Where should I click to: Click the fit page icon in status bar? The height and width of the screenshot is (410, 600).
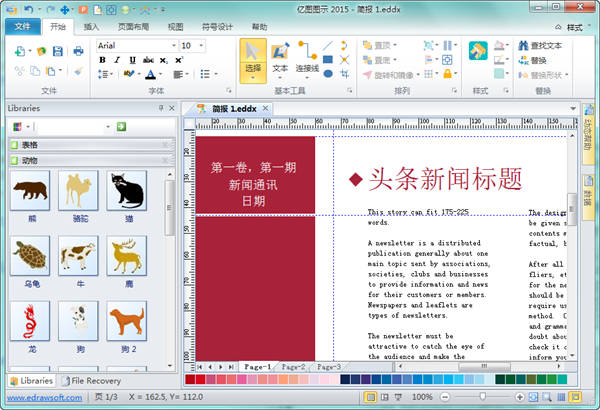[533, 397]
